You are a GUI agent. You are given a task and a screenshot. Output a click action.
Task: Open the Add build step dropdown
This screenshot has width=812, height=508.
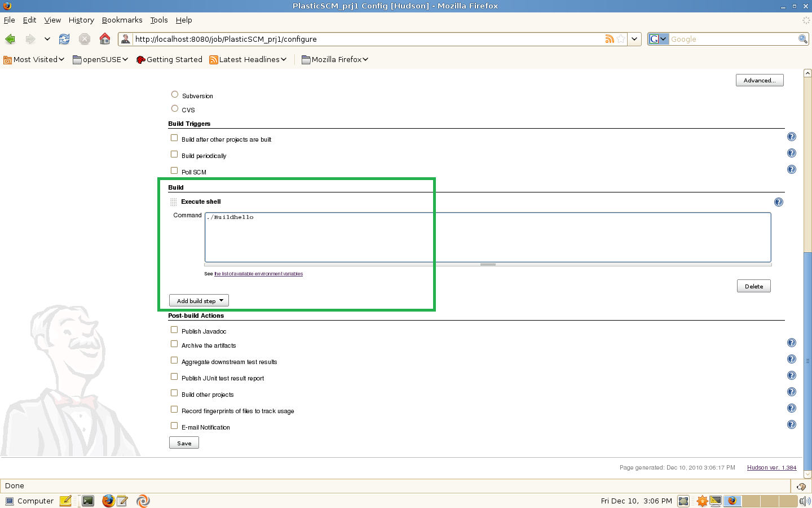point(199,301)
